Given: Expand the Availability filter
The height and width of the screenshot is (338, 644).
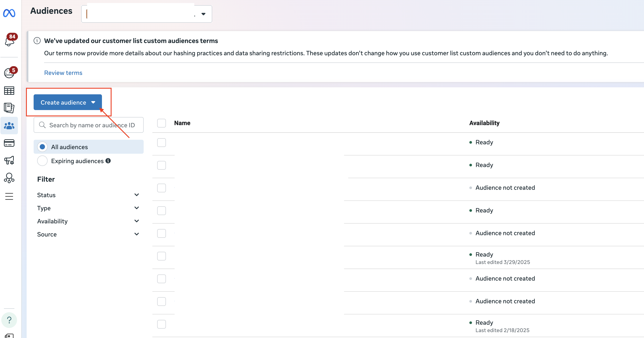Looking at the screenshot, I should [x=88, y=221].
